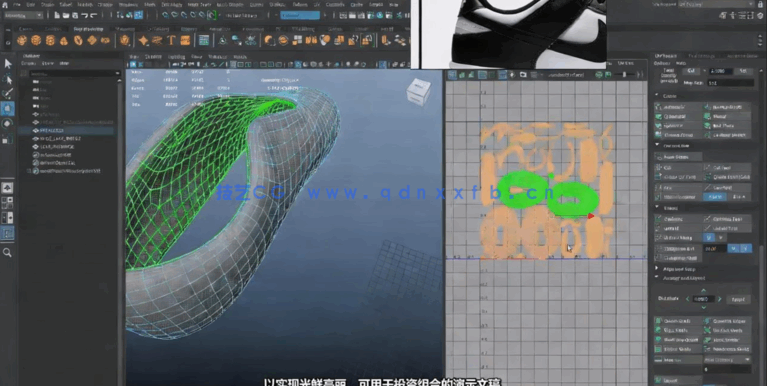Open a scene with the folder icon
767x386 pixels.
(66, 15)
